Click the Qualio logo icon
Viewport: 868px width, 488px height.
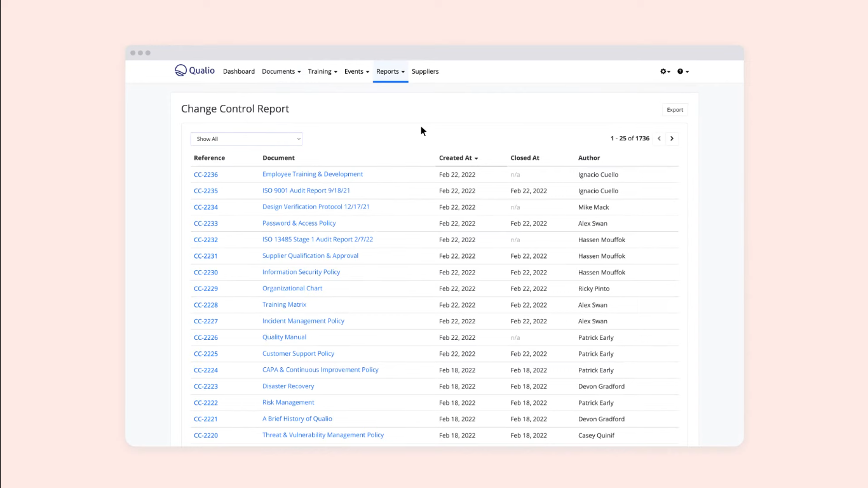pyautogui.click(x=181, y=71)
